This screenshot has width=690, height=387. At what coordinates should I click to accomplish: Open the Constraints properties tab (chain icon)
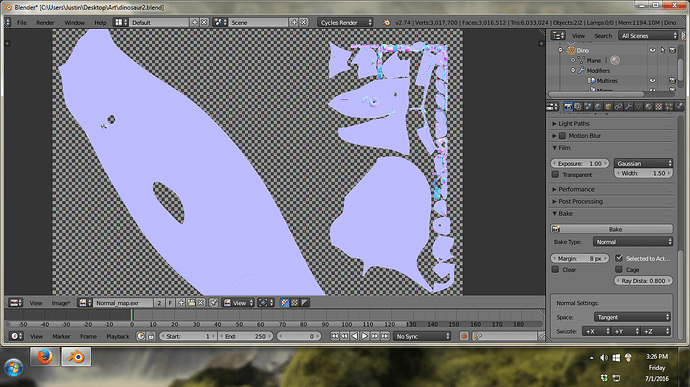618,107
